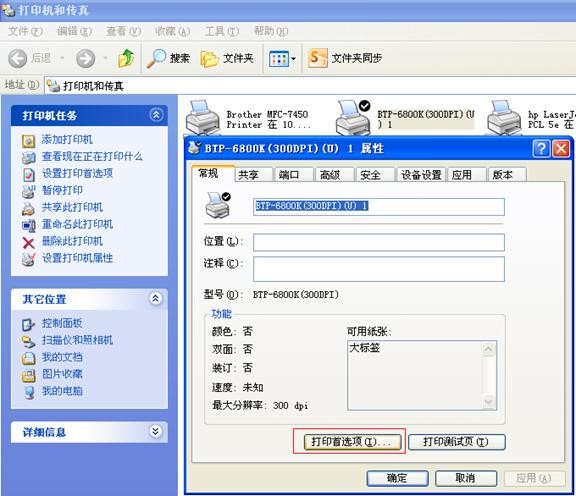Open the 工具 menu
The image size is (576, 496).
(x=222, y=31)
